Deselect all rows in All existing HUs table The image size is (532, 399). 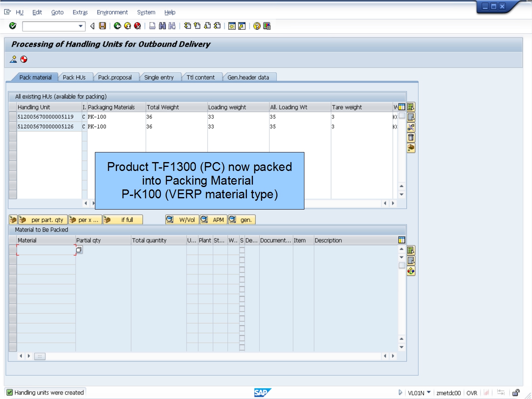point(411,117)
